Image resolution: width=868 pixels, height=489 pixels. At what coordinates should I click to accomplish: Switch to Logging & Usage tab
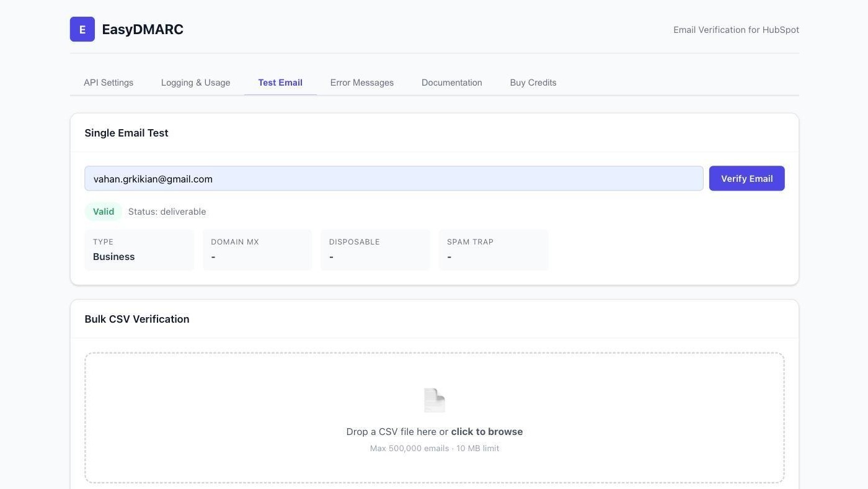[x=195, y=83]
